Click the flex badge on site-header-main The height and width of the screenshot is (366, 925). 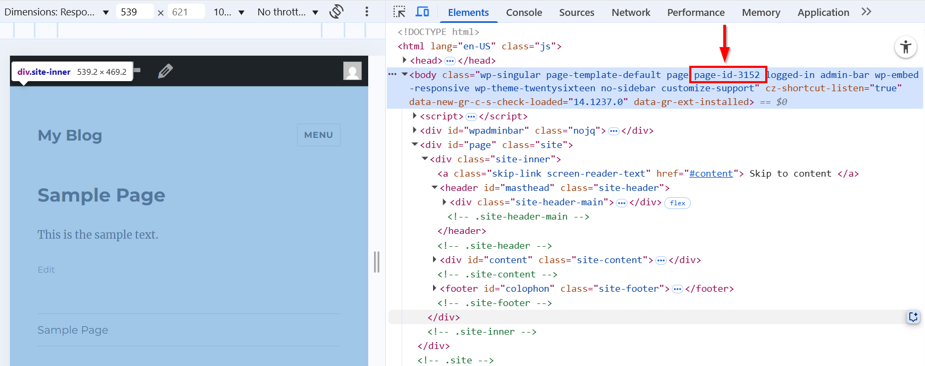677,202
